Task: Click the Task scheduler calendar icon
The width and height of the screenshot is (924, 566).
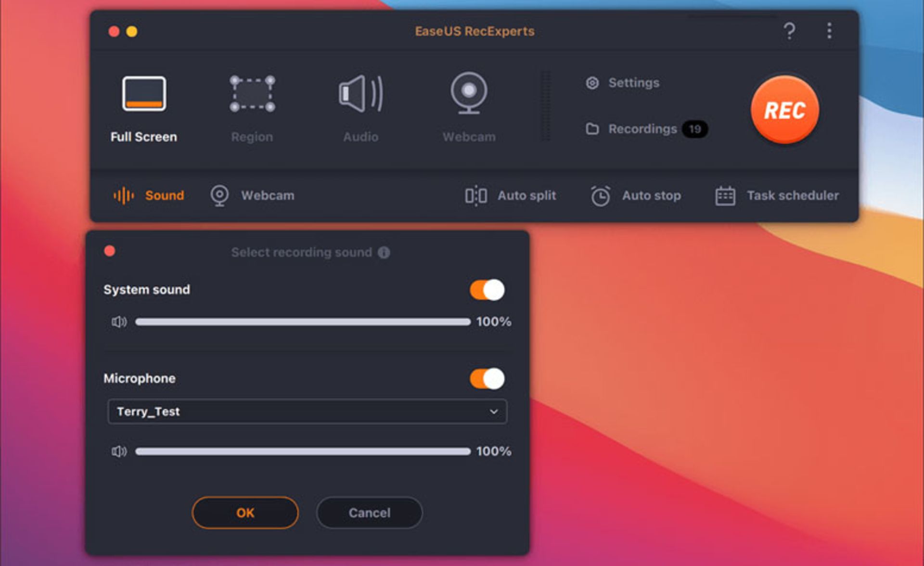Action: pos(725,196)
